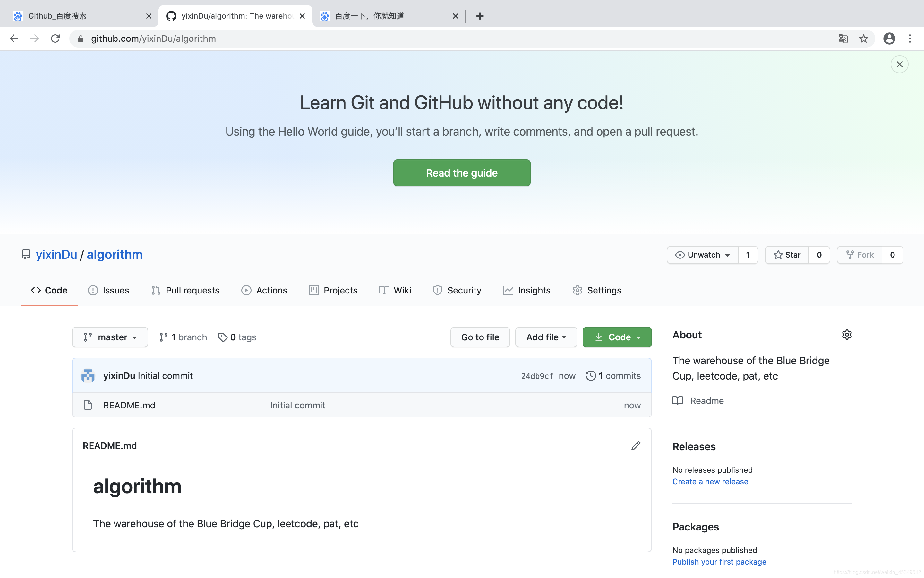This screenshot has width=924, height=578.
Task: Open the Chrome profile avatar
Action: click(889, 39)
